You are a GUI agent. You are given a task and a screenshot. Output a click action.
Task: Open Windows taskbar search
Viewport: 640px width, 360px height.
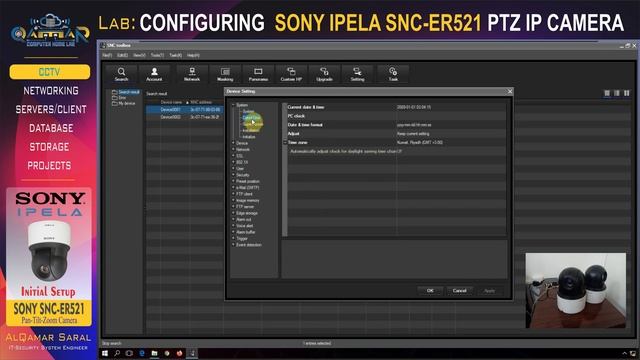coord(117,353)
